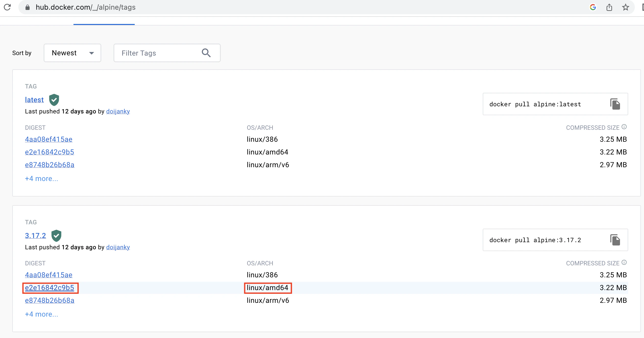Click linux/386 in the latest card
644x338 pixels.
262,139
